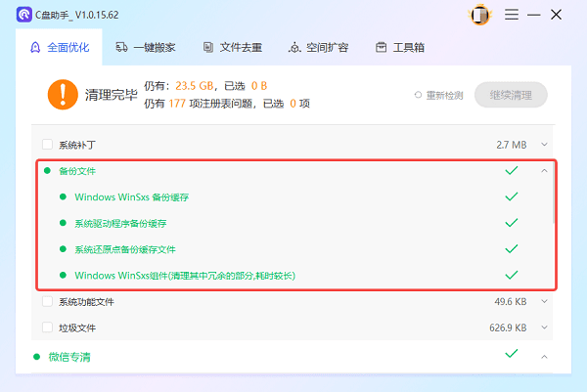Collapse the 备份文件 section chevron

coord(544,170)
